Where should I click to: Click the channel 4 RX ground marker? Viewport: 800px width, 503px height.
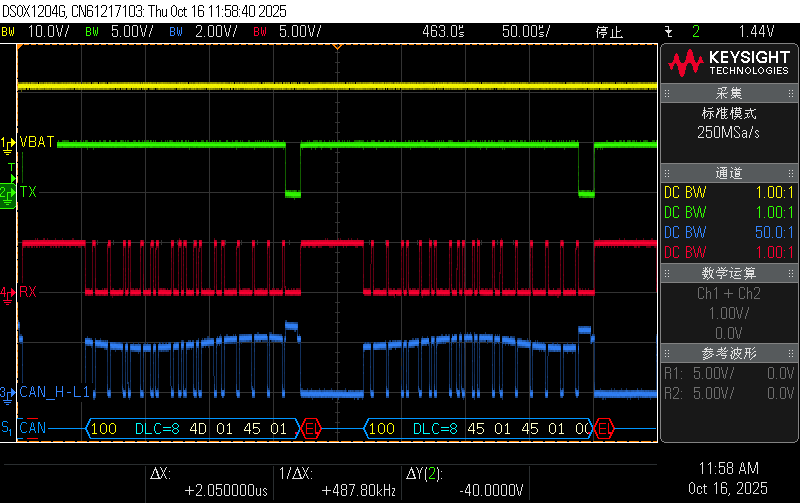9,293
